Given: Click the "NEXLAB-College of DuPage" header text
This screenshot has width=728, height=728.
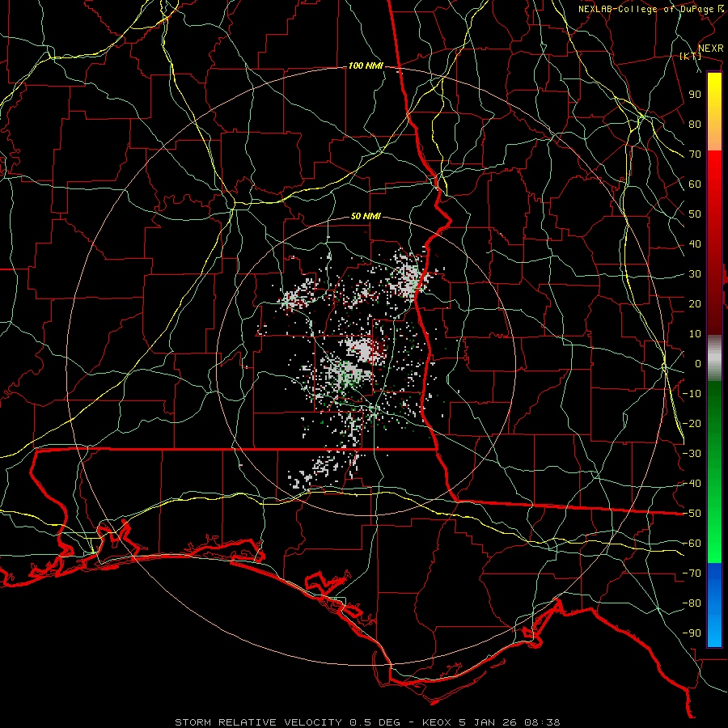Looking at the screenshot, I should [x=645, y=9].
